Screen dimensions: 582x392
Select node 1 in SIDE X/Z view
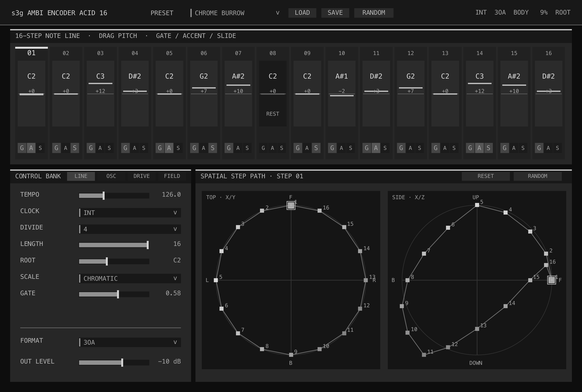point(552,280)
